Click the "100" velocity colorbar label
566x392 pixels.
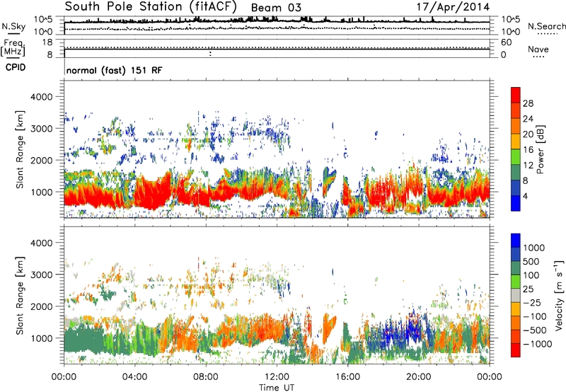(x=531, y=275)
